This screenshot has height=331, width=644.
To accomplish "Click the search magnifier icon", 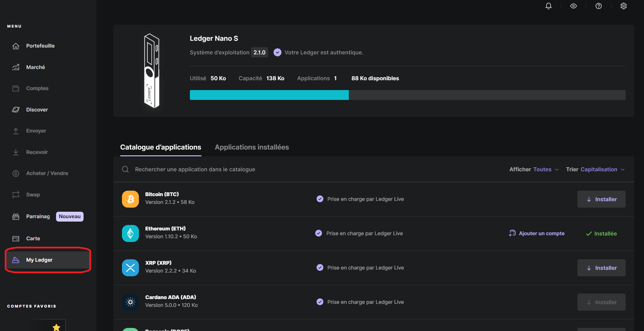I will click(125, 169).
